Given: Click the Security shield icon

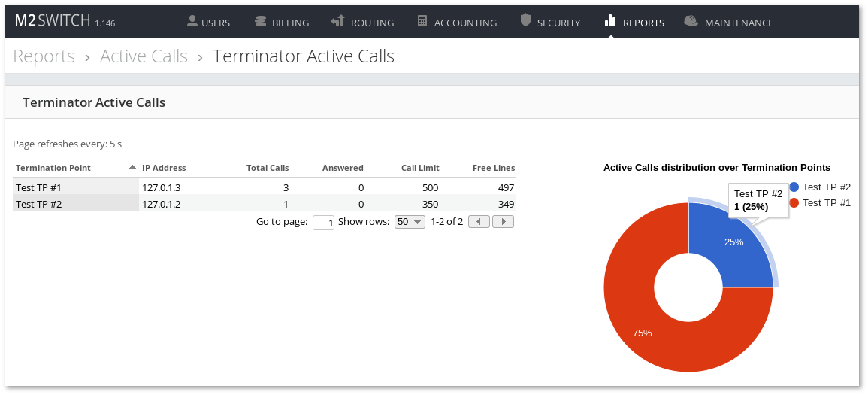Looking at the screenshot, I should 525,21.
